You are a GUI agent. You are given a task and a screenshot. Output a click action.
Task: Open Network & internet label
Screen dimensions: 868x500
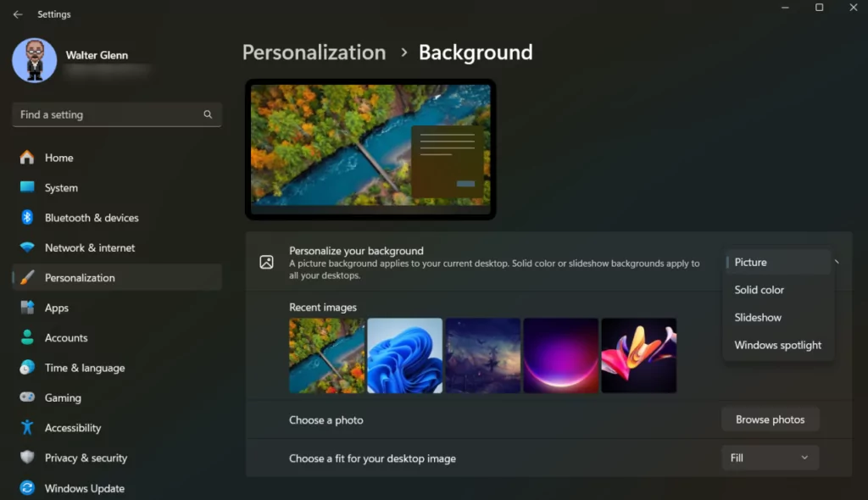pyautogui.click(x=90, y=247)
